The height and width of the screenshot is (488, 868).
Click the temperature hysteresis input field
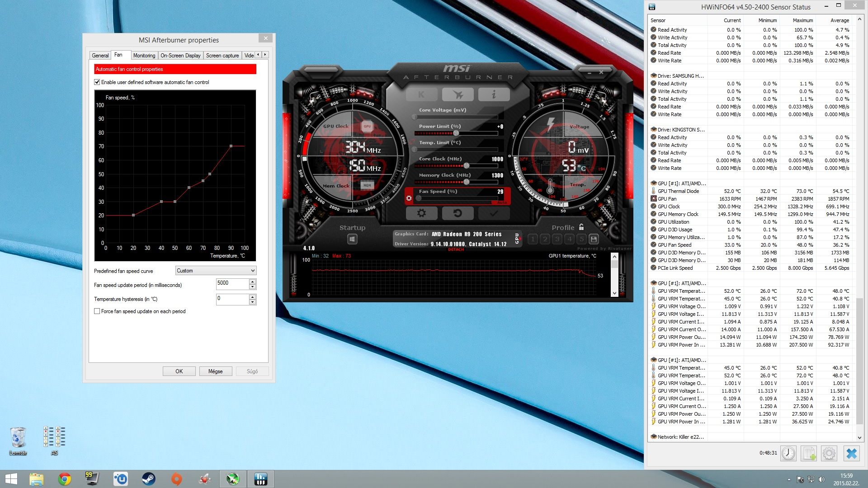[232, 299]
